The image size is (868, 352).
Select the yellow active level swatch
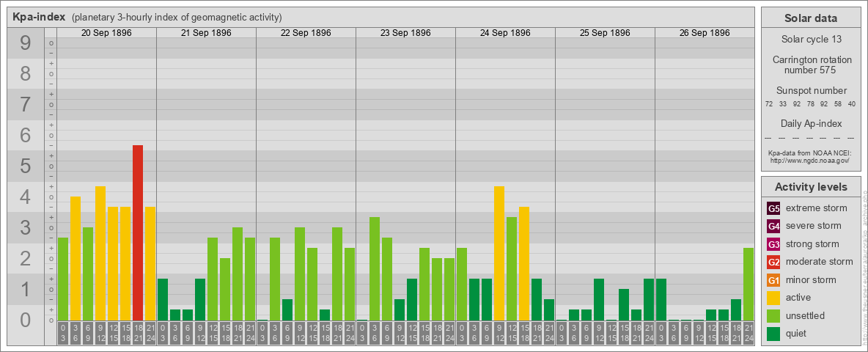773,298
